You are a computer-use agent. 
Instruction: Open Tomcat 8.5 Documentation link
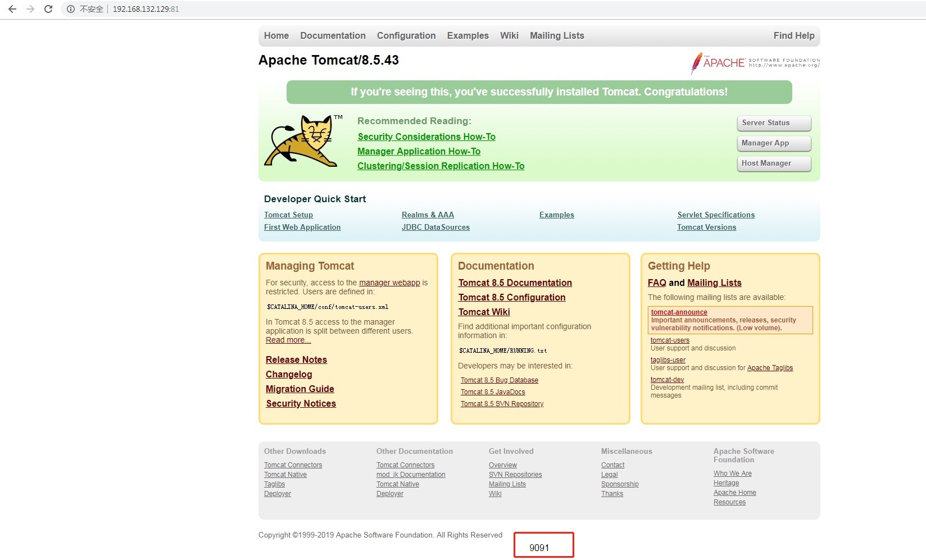coord(515,283)
